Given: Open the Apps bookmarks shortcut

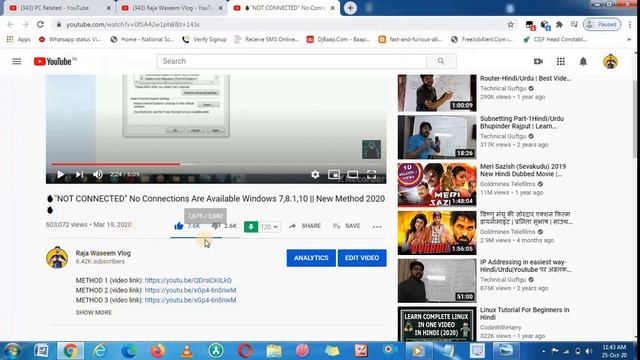Looking at the screenshot, I should (x=18, y=39).
